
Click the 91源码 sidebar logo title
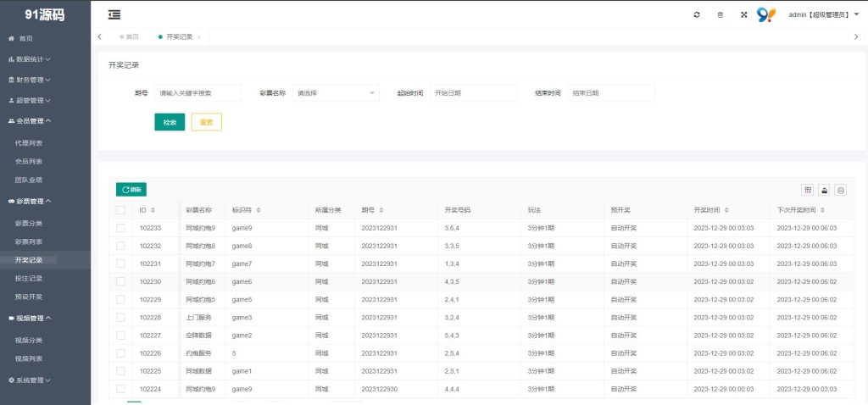tap(45, 15)
